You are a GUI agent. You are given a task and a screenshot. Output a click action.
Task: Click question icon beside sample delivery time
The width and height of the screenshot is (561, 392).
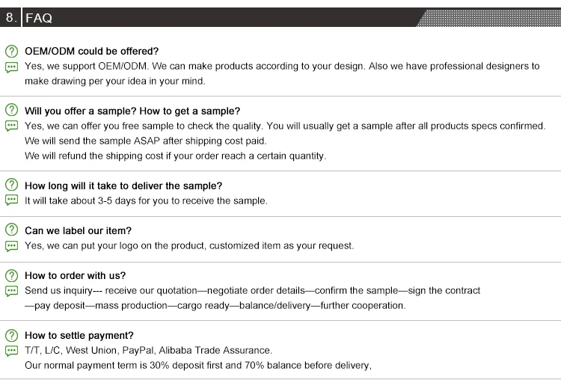pyautogui.click(x=11, y=186)
